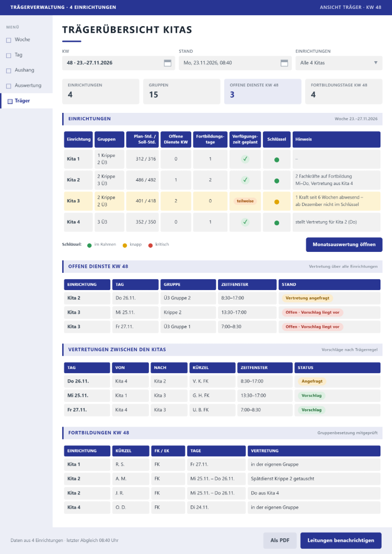Select the Kita 3 highlighted Einrichtung cell

78,201
